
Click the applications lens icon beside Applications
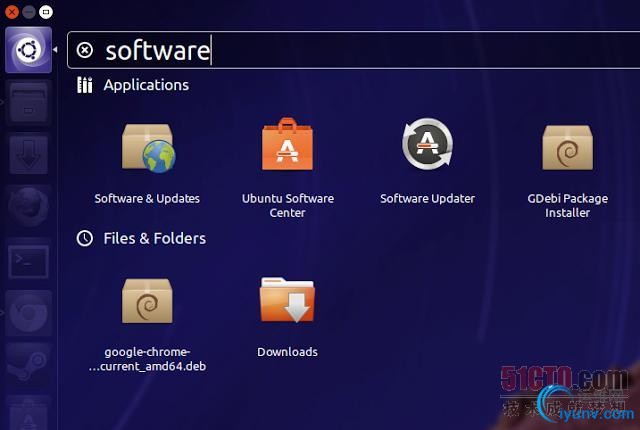click(84, 85)
